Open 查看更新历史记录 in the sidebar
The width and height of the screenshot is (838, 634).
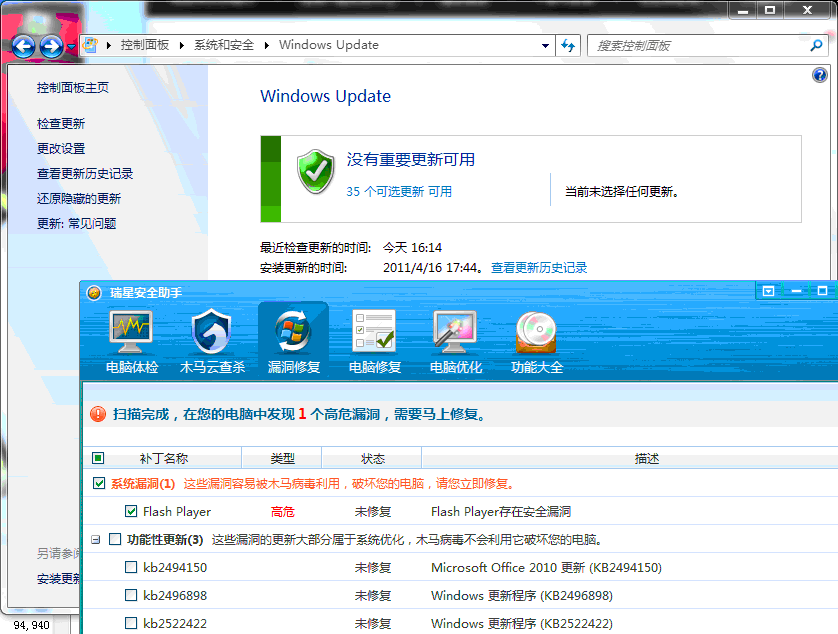coord(84,174)
